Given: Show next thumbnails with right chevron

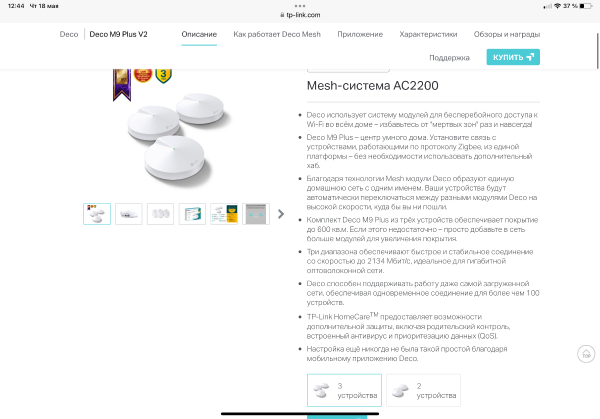Looking at the screenshot, I should 281,214.
